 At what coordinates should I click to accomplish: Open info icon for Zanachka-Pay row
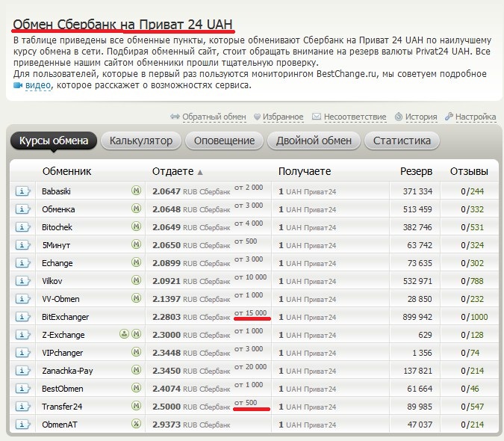point(22,371)
